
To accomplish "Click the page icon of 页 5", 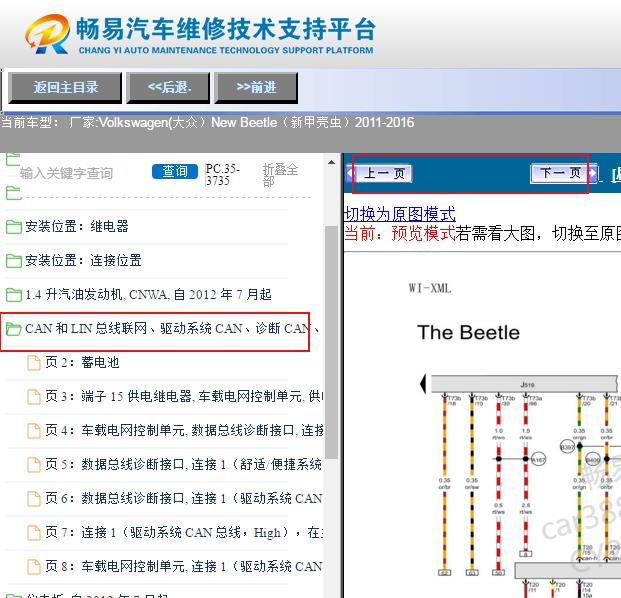I will click(x=34, y=465).
